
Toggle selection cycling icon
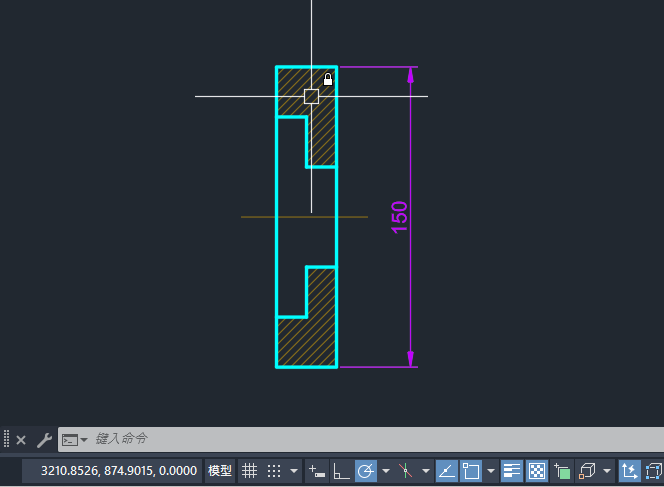pyautogui.click(x=562, y=471)
